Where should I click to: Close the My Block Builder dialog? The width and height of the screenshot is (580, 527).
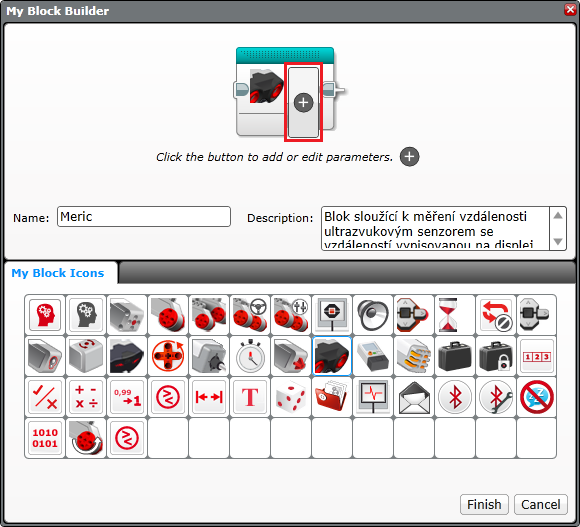pos(570,10)
